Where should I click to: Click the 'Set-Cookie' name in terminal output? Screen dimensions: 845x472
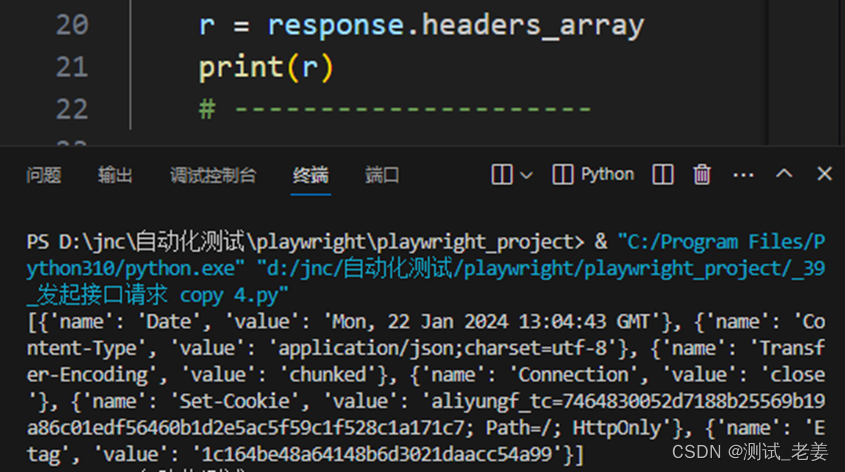pyautogui.click(x=235, y=401)
